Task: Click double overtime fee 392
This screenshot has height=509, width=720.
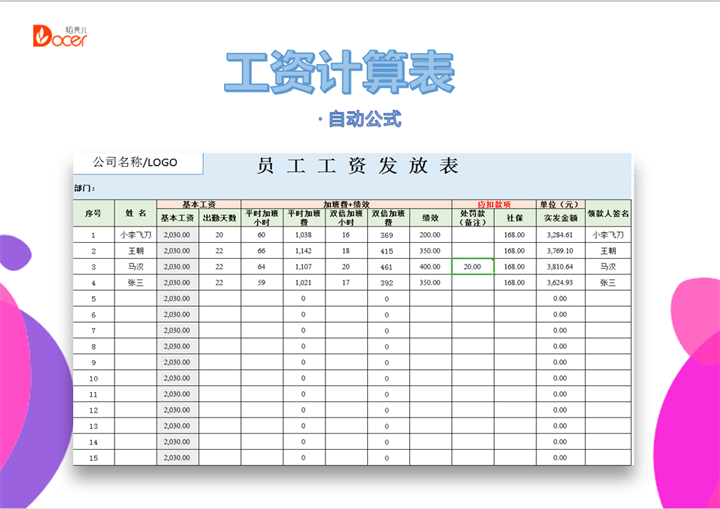Action: coord(387,283)
